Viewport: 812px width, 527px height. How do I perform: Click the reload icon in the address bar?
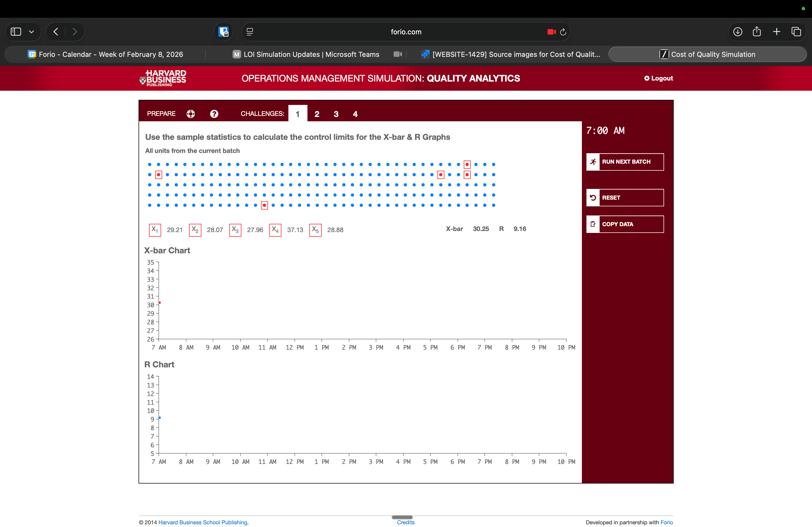click(563, 32)
